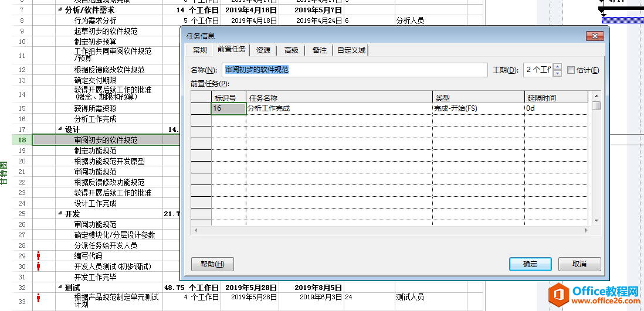The image size is (644, 311).
Task: Select task 开发工作完毕
Action: click(95, 278)
